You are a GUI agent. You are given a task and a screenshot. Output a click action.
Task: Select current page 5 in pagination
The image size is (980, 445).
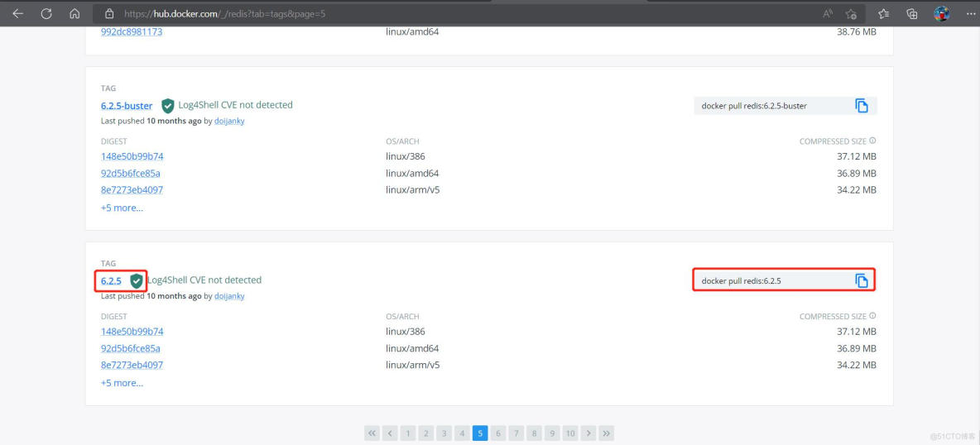(480, 433)
